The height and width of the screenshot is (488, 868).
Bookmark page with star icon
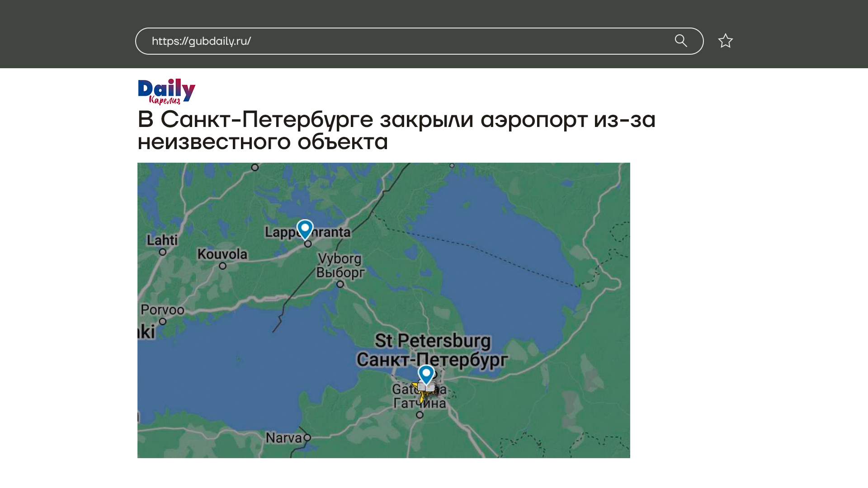click(725, 41)
